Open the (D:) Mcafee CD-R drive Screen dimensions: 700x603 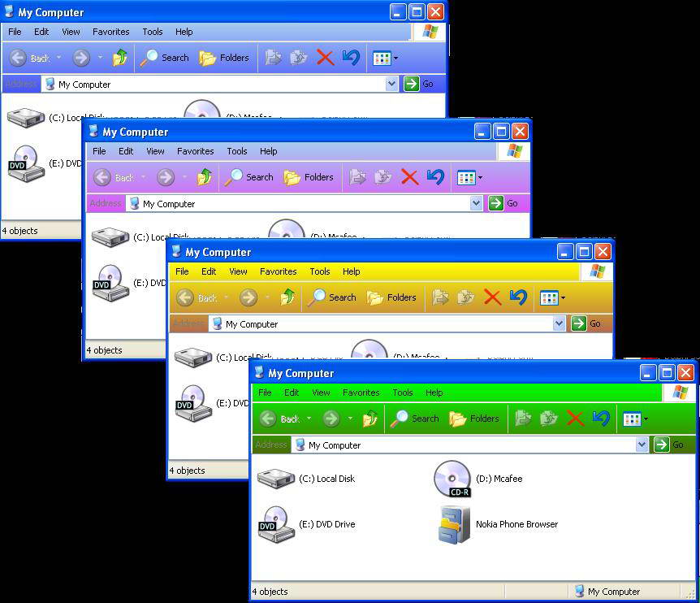tap(452, 479)
